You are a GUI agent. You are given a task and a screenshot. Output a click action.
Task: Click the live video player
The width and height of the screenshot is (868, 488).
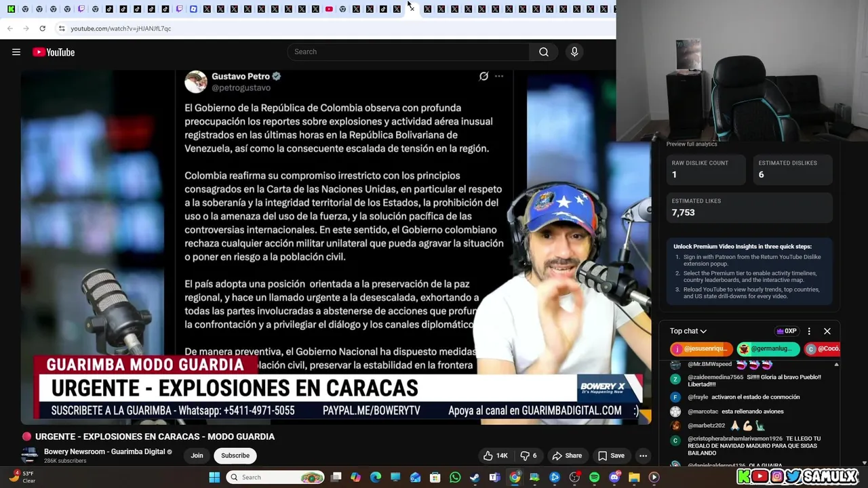point(336,247)
